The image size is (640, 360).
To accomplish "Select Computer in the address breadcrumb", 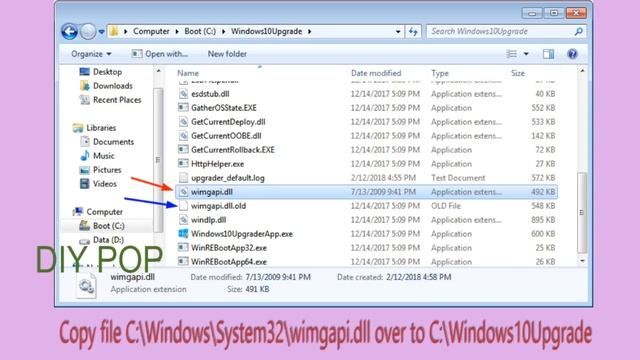I will (151, 31).
